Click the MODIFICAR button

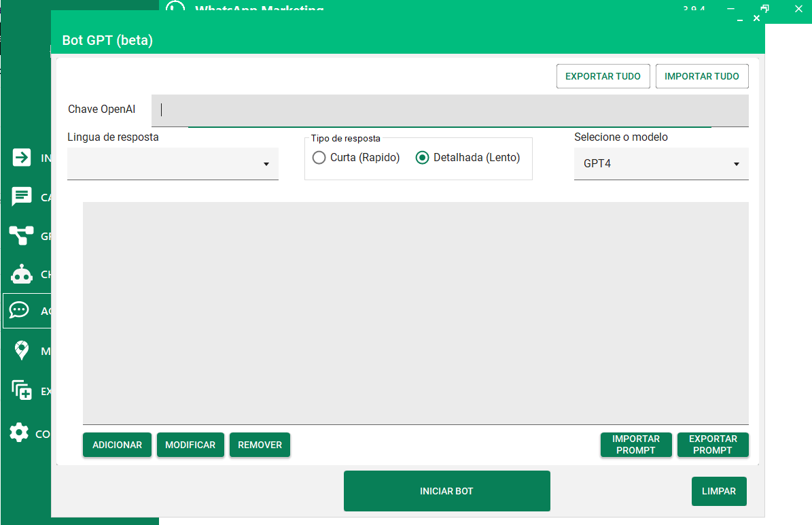point(190,445)
